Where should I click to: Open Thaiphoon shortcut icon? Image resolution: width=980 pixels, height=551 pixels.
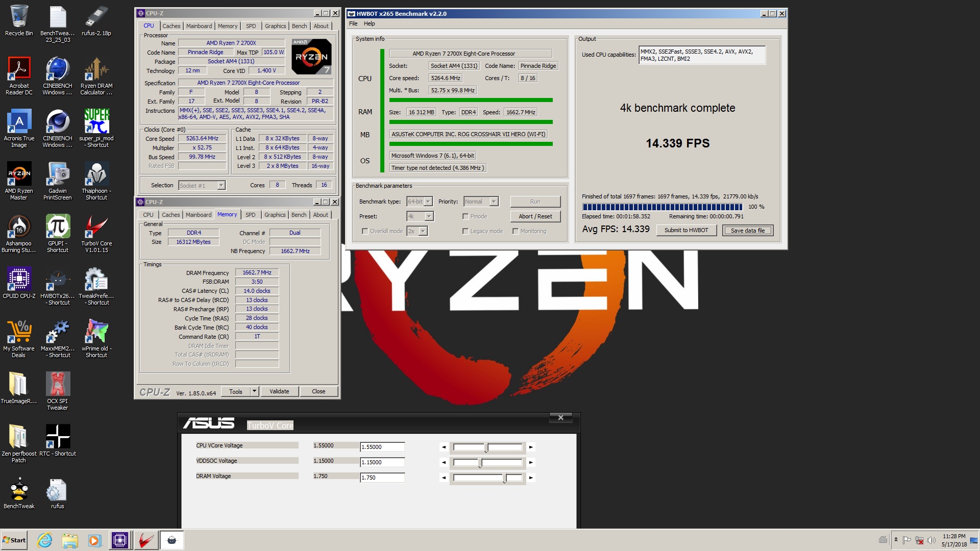[96, 181]
